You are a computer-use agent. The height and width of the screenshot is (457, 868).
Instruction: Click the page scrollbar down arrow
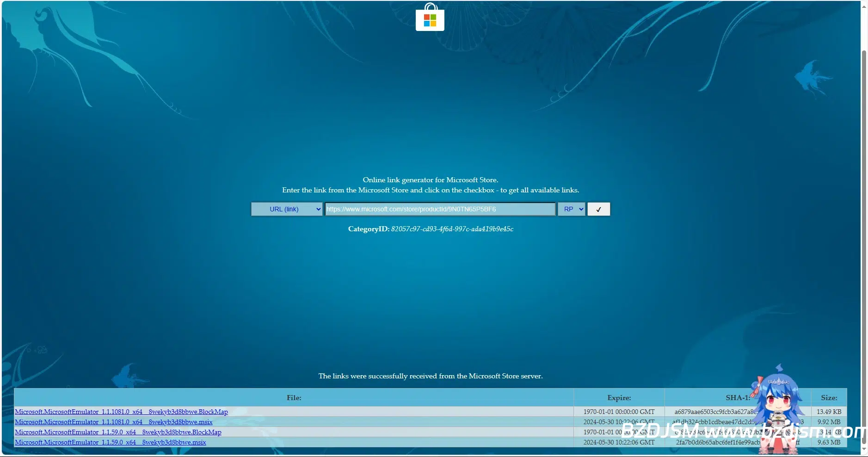(x=864, y=449)
